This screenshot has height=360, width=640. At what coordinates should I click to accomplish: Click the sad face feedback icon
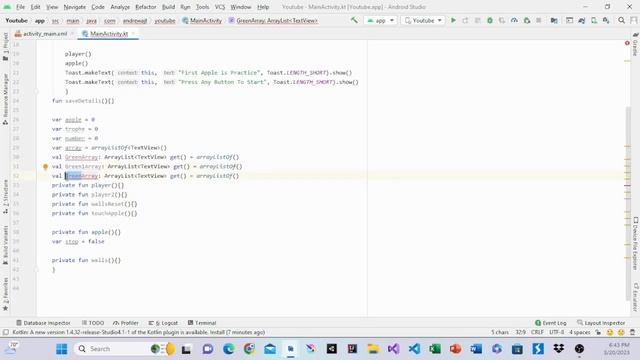[x=621, y=332]
